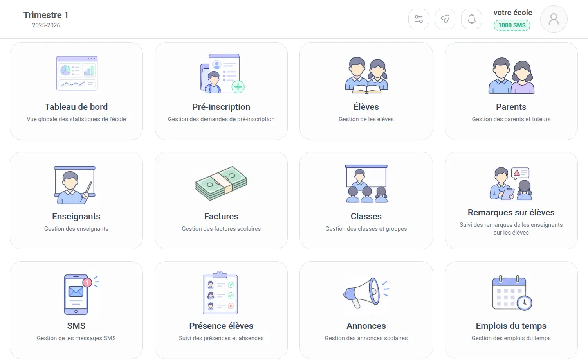Open the Élèves management card
This screenshot has height=364, width=588.
[366, 91]
